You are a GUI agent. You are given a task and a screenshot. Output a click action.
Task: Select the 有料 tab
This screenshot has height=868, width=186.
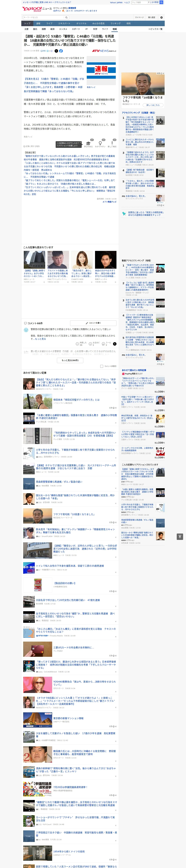coord(128,24)
